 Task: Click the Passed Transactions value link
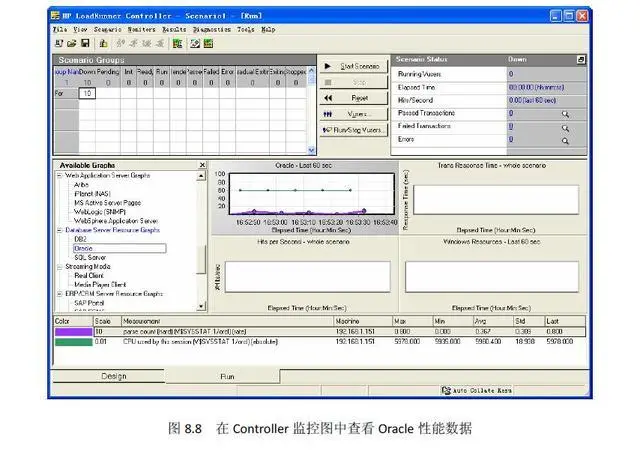tap(511, 113)
